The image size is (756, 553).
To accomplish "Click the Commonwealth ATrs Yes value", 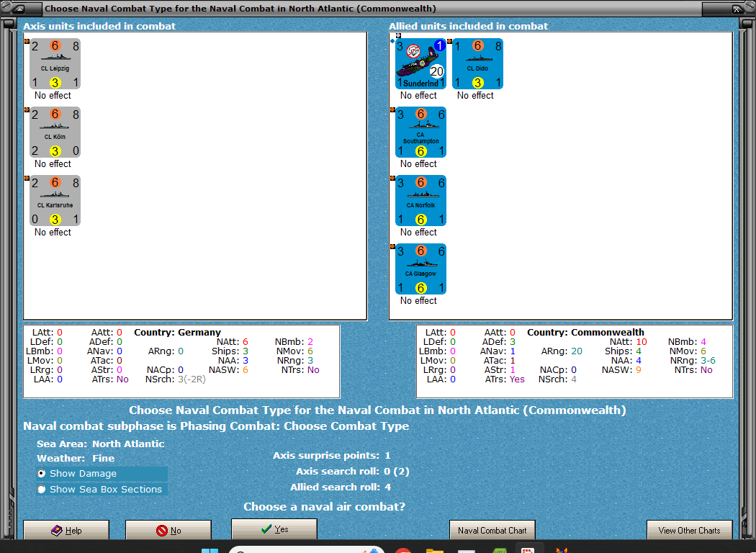I will point(517,379).
